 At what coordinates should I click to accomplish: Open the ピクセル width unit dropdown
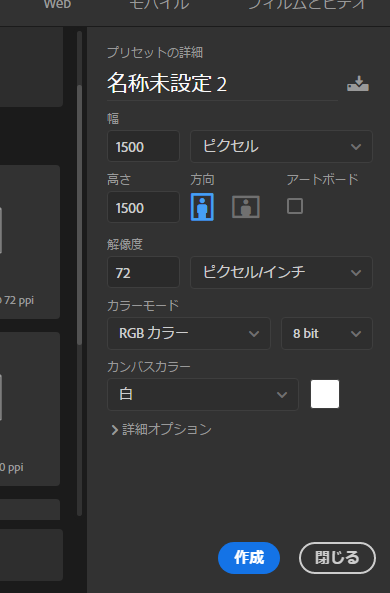pos(281,146)
